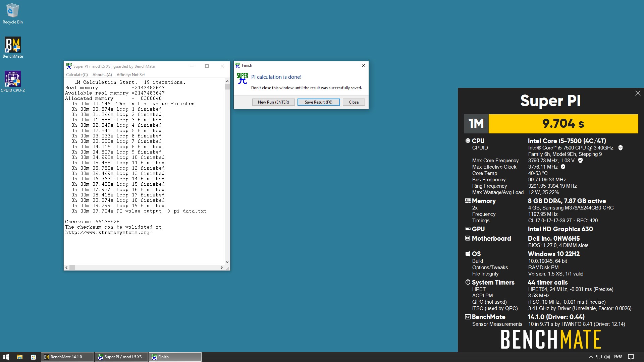The width and height of the screenshot is (644, 362).
Task: Select the BenchMate desktop shortcut icon
Action: pyautogui.click(x=13, y=47)
